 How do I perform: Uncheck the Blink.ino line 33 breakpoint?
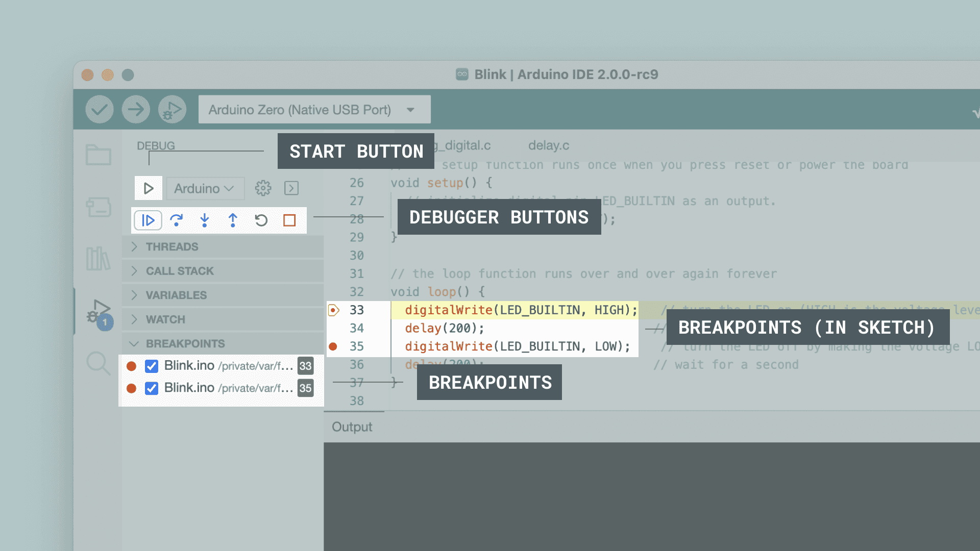152,366
